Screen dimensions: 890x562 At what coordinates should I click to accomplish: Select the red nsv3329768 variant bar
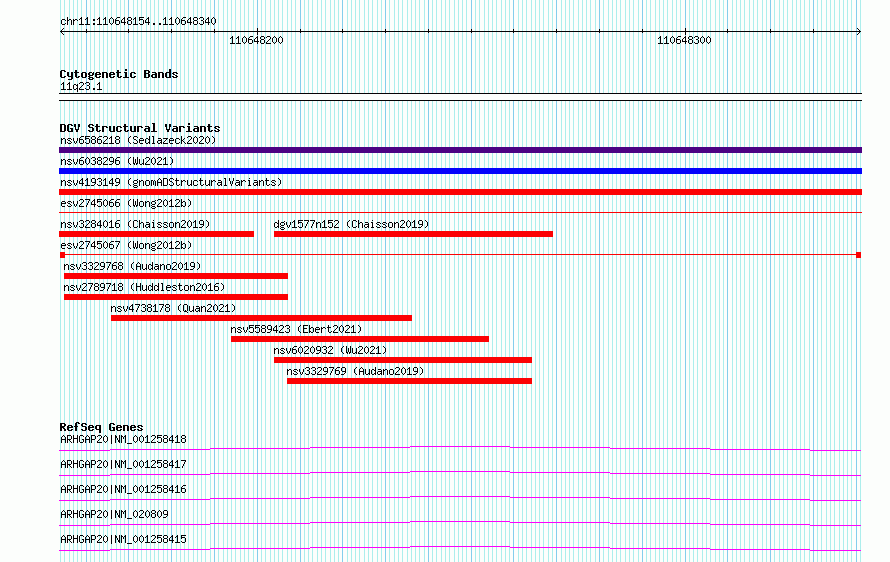coord(176,276)
